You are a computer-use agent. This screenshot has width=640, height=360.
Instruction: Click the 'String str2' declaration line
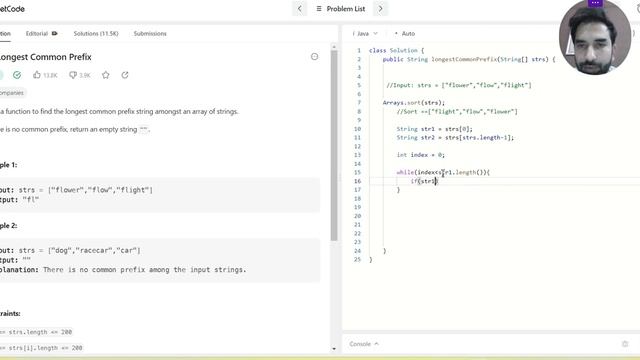coord(455,138)
